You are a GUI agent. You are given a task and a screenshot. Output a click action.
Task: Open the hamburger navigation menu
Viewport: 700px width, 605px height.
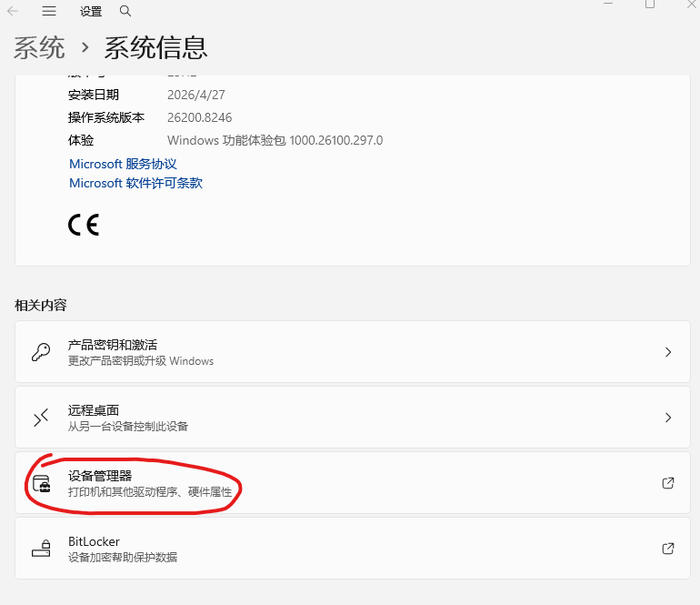pos(49,11)
